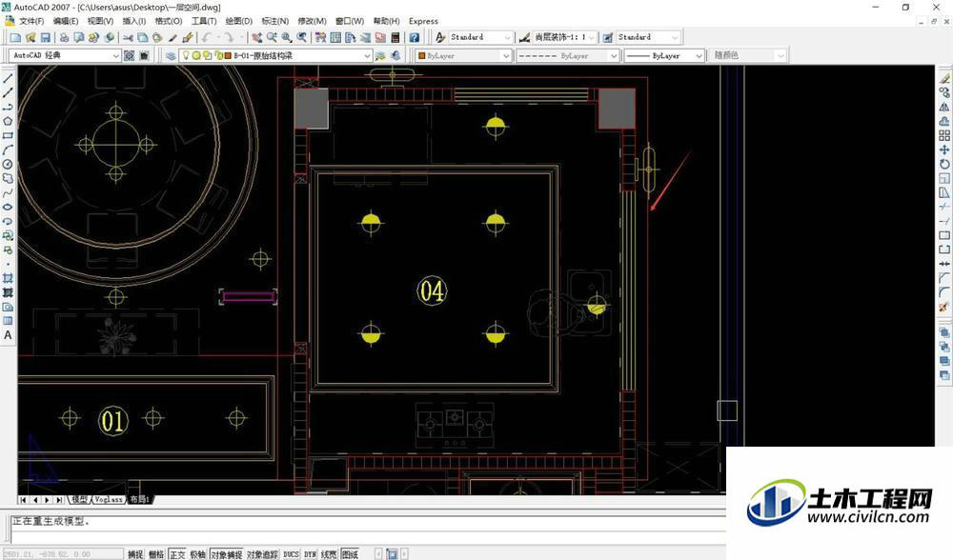This screenshot has width=953, height=560.
Task: Click the Redo arrow icon
Action: click(x=228, y=38)
